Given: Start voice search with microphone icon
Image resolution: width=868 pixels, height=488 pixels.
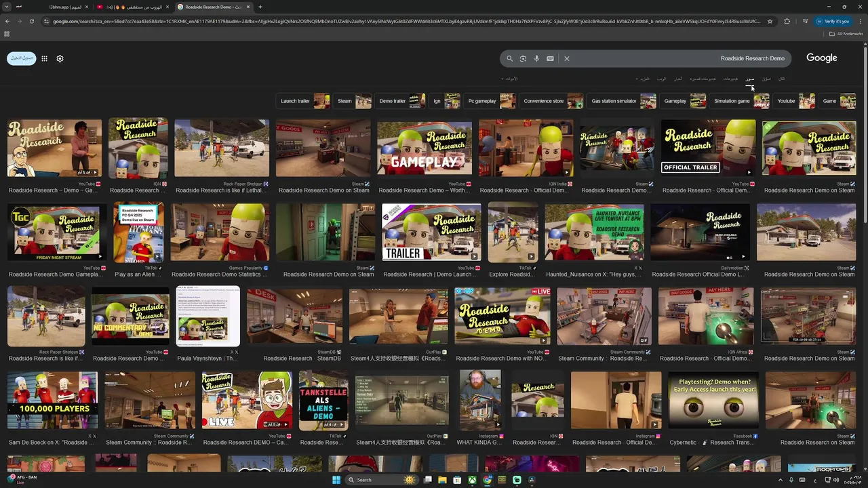Looking at the screenshot, I should [x=536, y=58].
